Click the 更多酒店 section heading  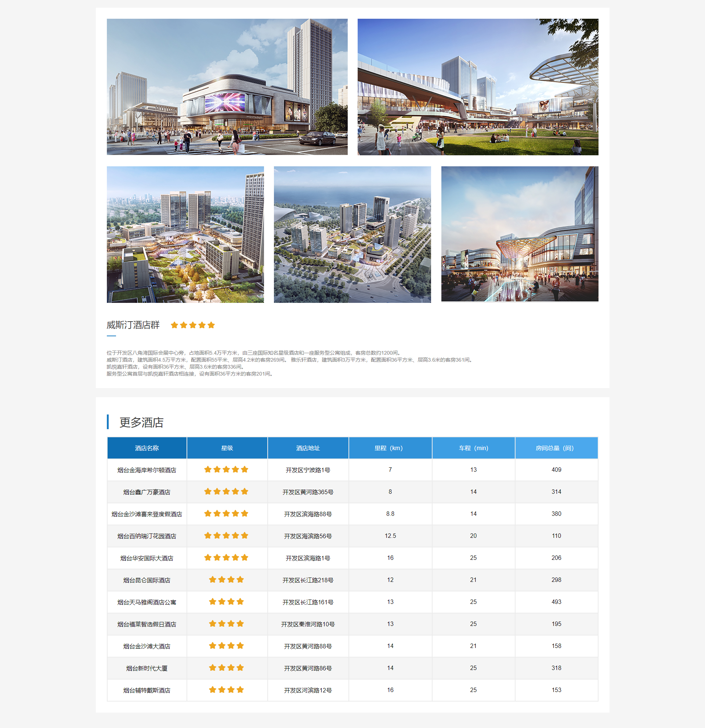(x=141, y=422)
